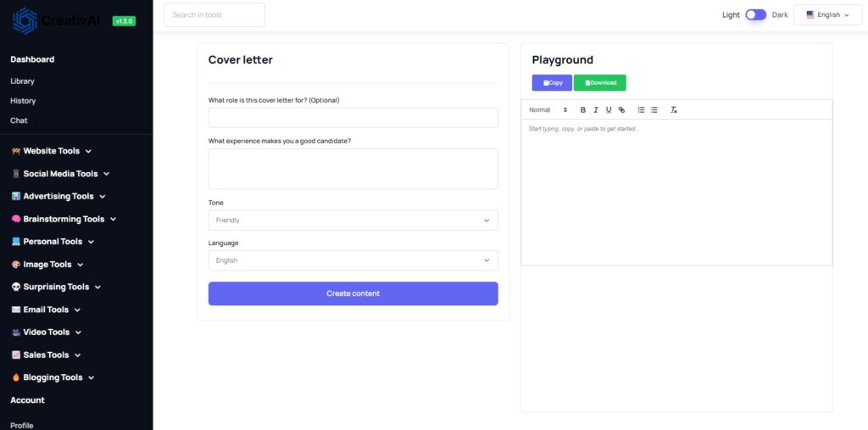Toggle the Light/Dark theme switch
The image size is (868, 430).
click(755, 15)
